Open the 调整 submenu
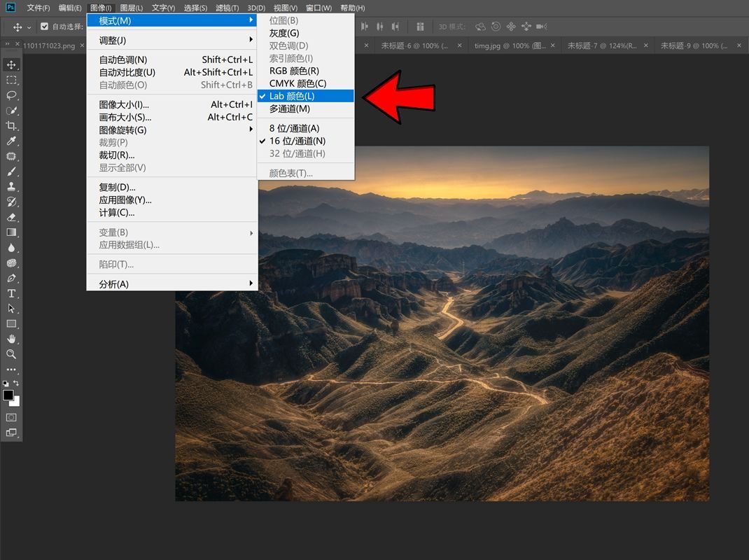Viewport: 749px width, 560px height. click(x=112, y=41)
